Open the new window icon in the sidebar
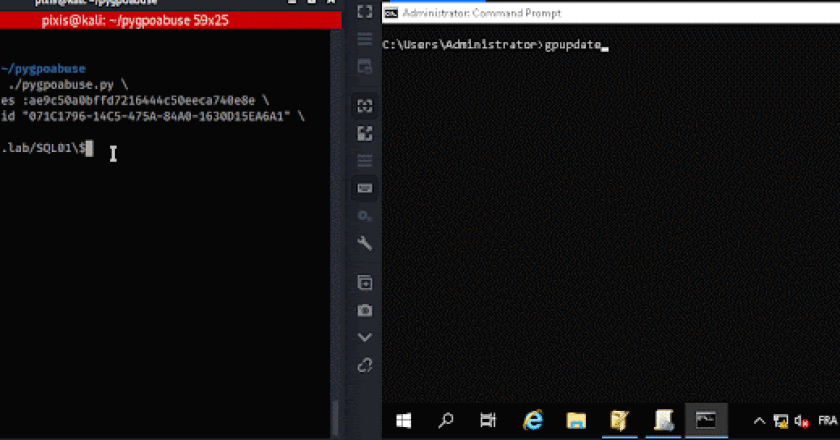 click(x=364, y=283)
